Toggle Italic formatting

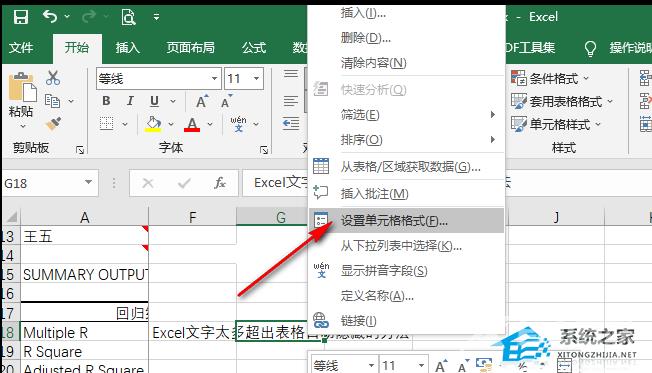[x=130, y=101]
